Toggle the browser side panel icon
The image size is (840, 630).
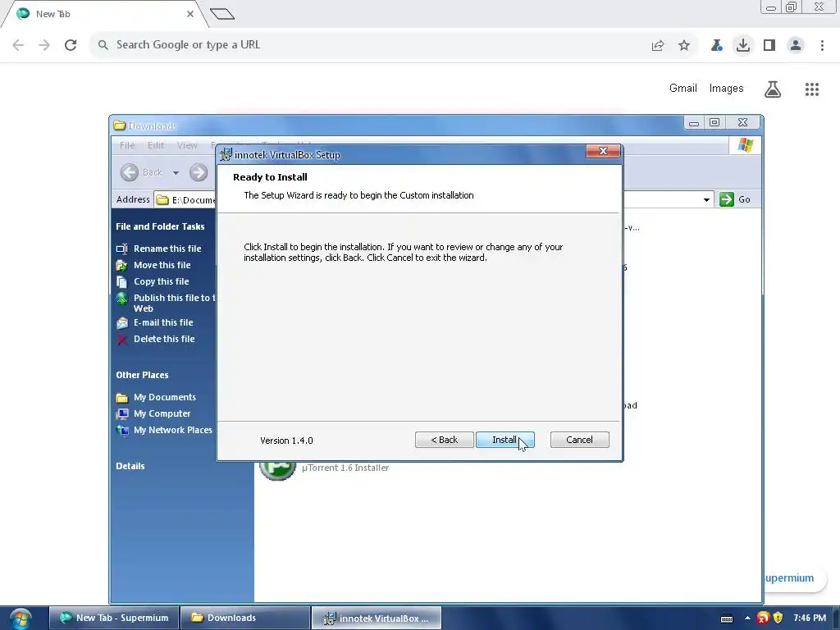769,46
